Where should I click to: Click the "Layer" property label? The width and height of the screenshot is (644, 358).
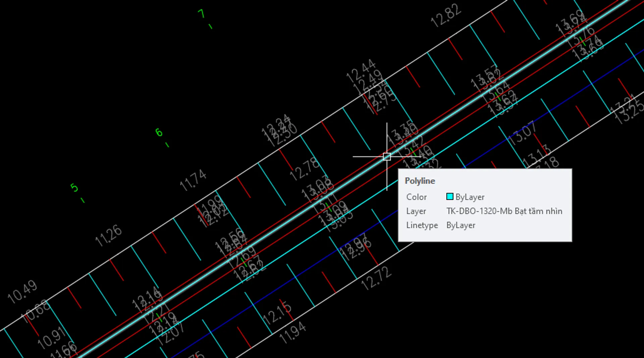(x=416, y=211)
